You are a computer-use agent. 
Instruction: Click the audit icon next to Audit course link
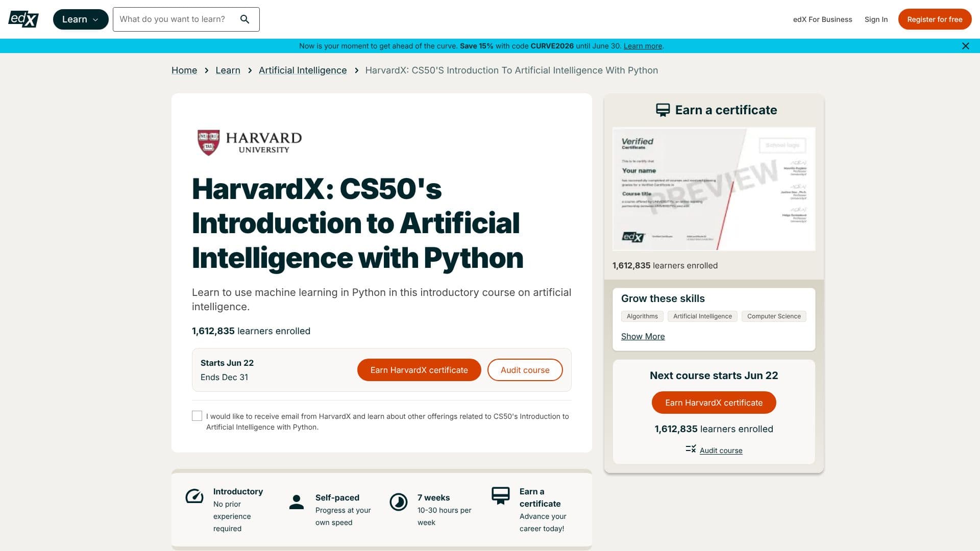tap(691, 449)
